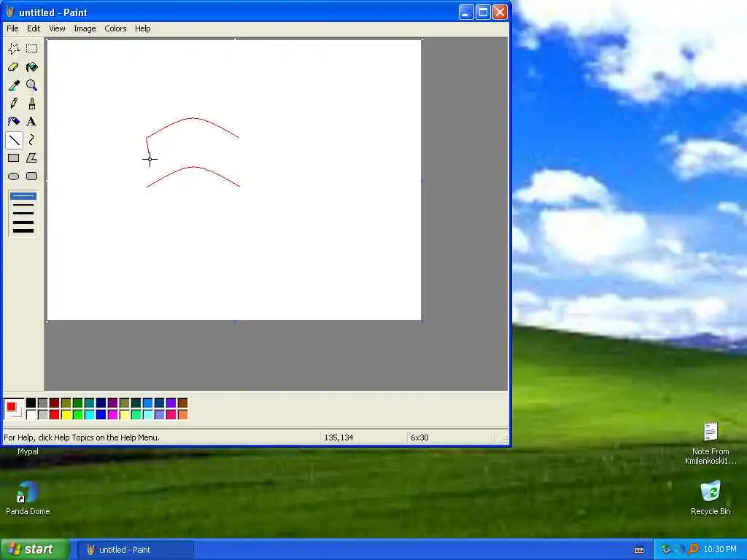Image resolution: width=747 pixels, height=560 pixels.
Task: Click the 10:30 PM taskbar clock
Action: tap(720, 550)
